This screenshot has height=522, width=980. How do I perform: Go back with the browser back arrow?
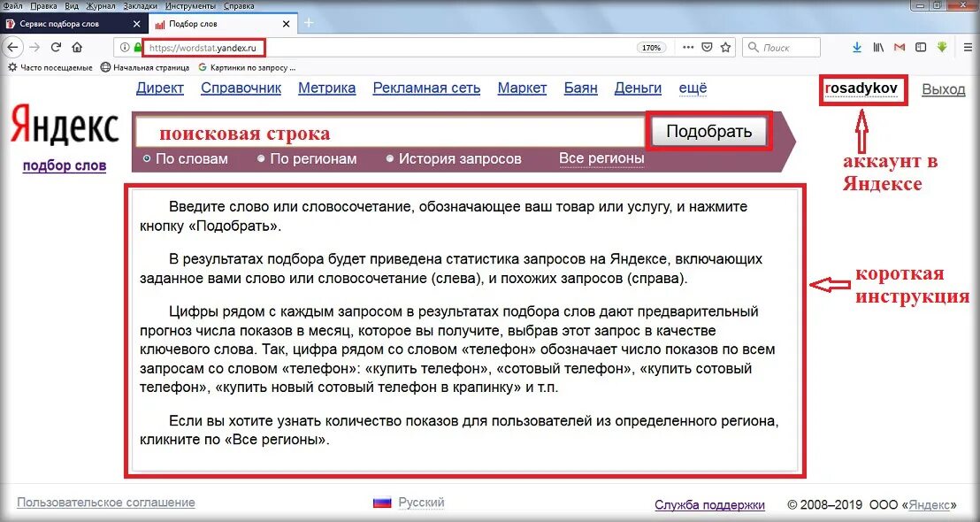[13, 47]
